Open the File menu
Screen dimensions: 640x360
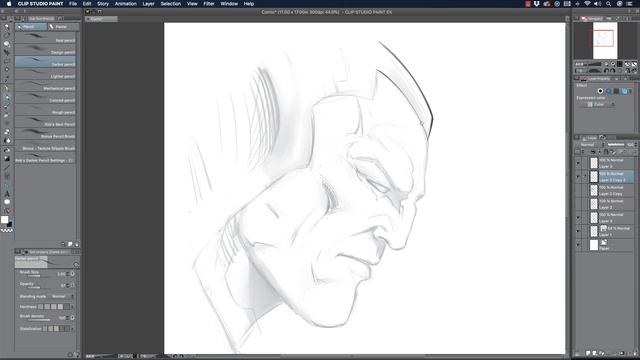(73, 4)
